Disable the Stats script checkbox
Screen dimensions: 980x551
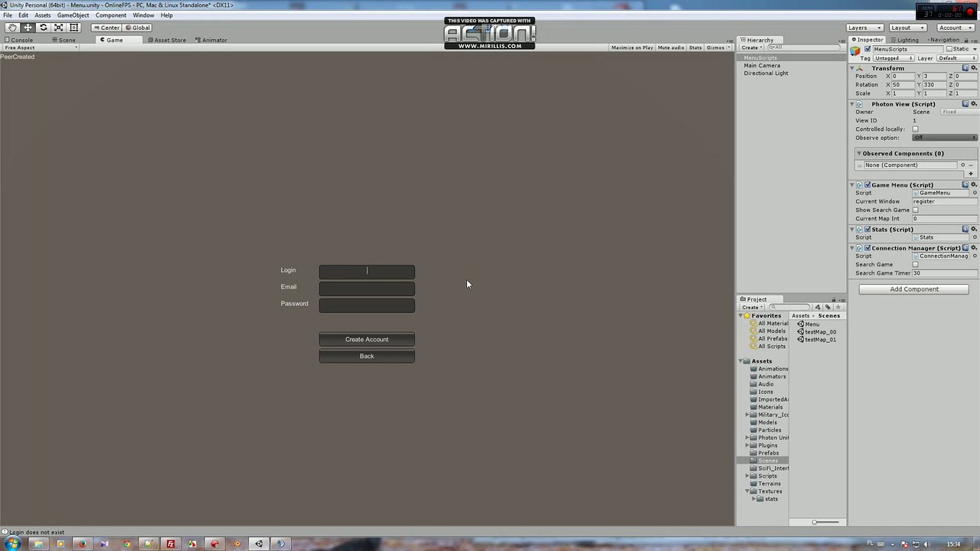867,229
